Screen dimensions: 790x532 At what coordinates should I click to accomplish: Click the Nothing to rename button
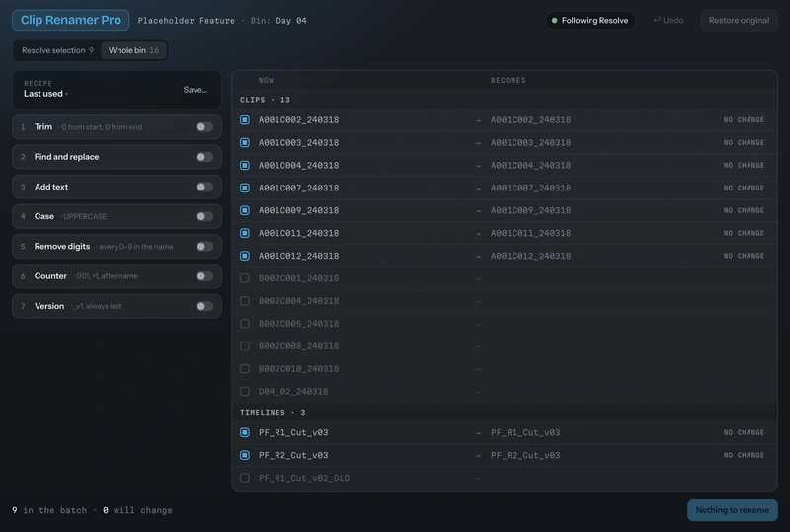[732, 510]
